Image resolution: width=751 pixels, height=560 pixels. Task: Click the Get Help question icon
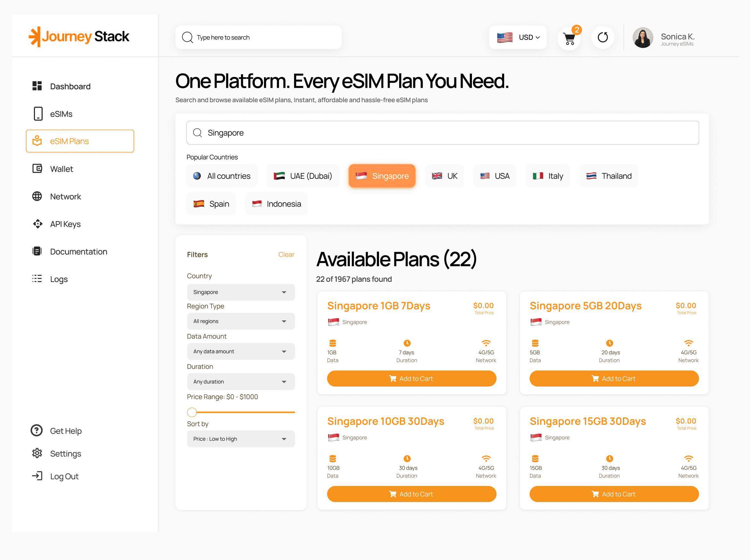click(x=37, y=431)
